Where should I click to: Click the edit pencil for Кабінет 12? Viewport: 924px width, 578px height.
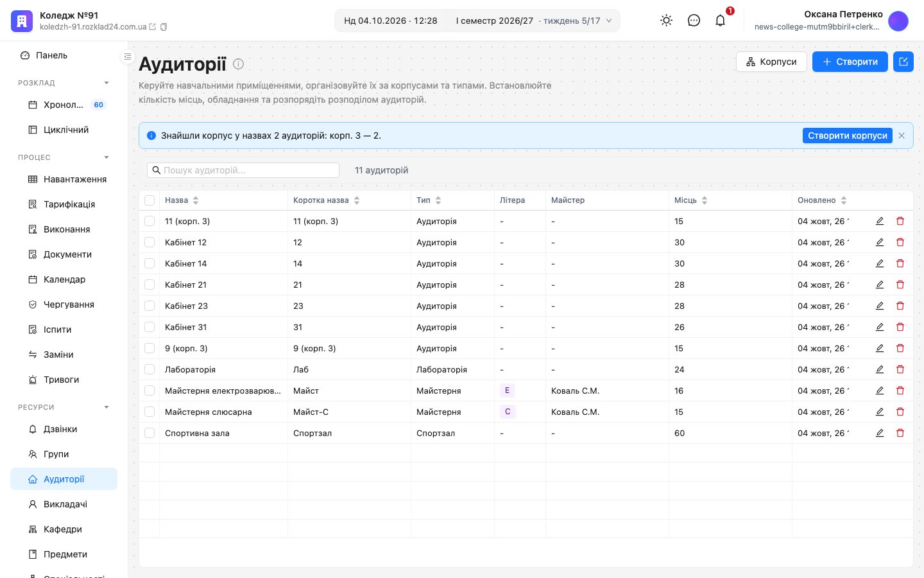(880, 242)
